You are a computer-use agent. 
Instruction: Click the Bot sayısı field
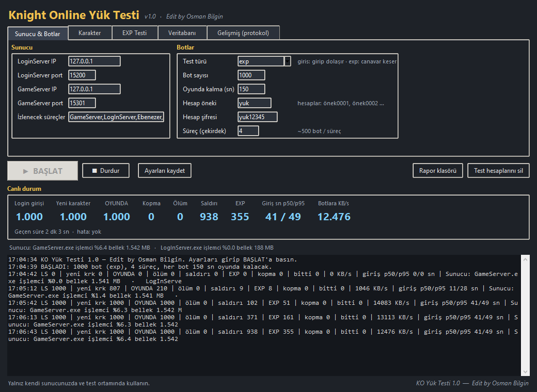(251, 75)
